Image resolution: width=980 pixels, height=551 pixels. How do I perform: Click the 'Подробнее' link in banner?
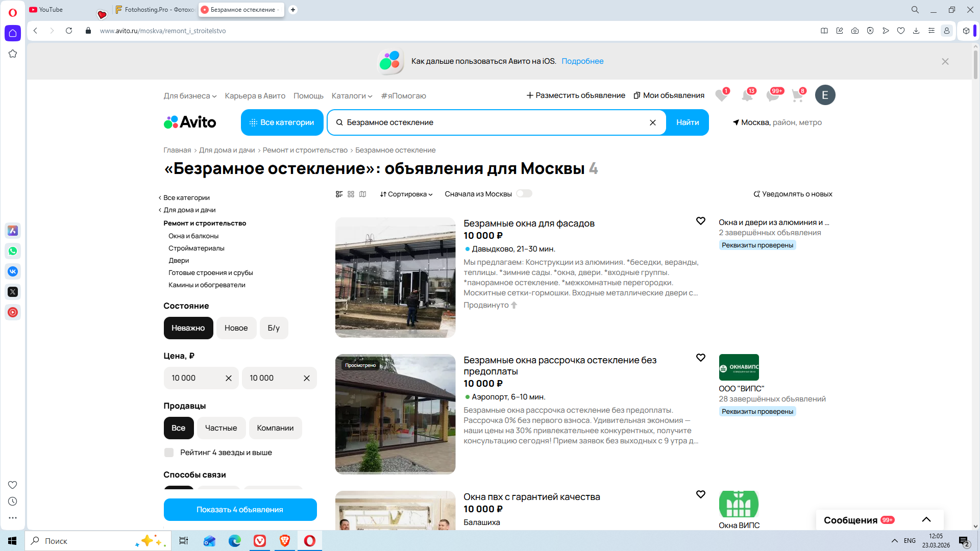click(582, 61)
